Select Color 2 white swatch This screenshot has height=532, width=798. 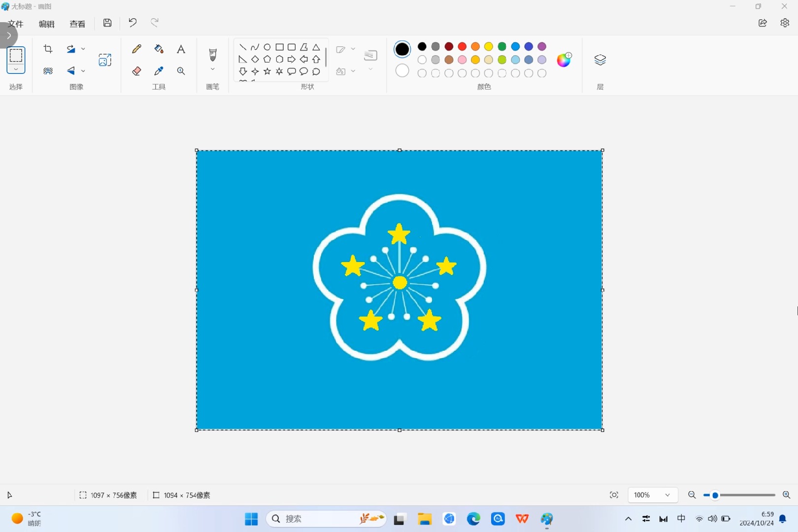tap(402, 70)
